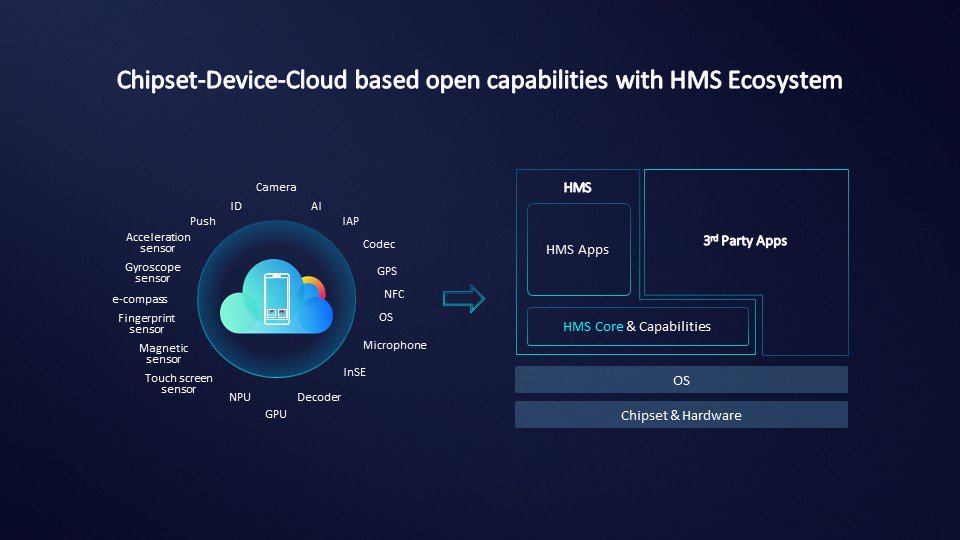Select the Camera label
The height and width of the screenshot is (540, 960).
point(276,187)
